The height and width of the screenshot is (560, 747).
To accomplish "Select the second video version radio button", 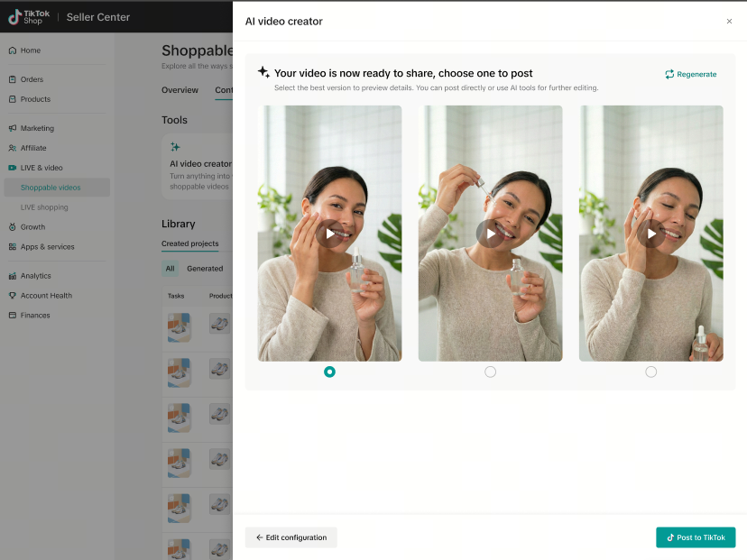I will point(490,372).
